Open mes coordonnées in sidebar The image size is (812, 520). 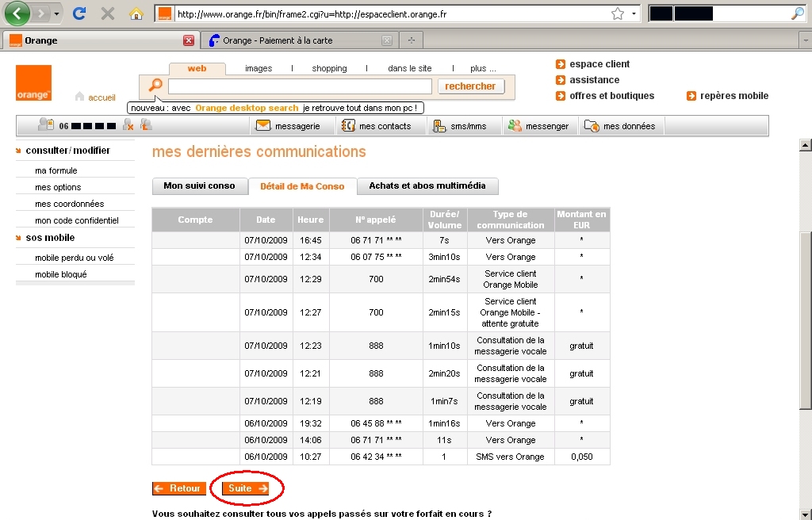tap(70, 204)
